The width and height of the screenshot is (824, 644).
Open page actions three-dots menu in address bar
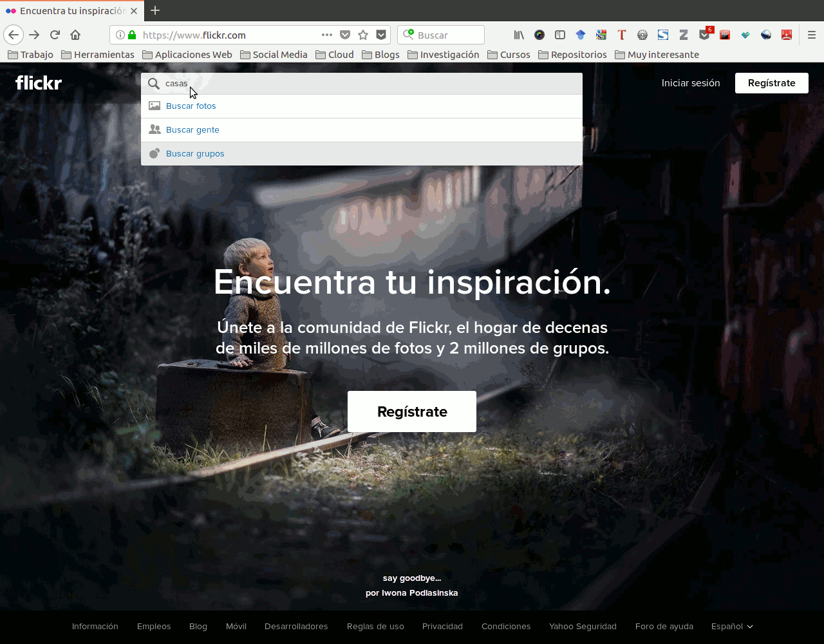[327, 35]
